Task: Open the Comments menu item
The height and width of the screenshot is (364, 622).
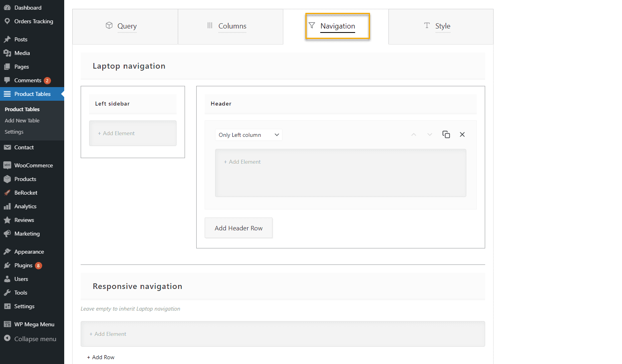Action: click(32, 80)
